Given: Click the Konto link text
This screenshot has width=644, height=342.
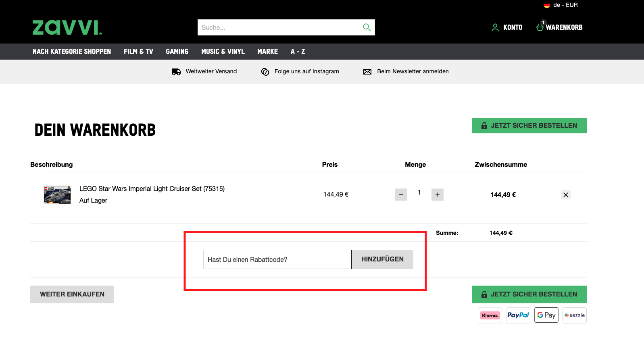Looking at the screenshot, I should coord(513,27).
